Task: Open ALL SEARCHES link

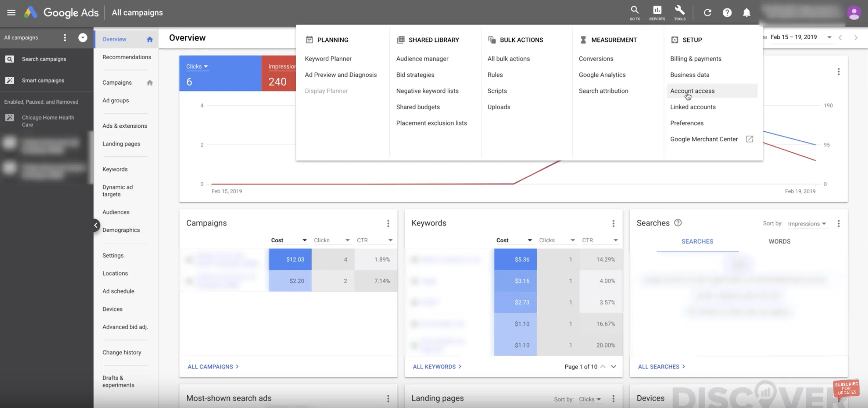Action: (x=661, y=367)
